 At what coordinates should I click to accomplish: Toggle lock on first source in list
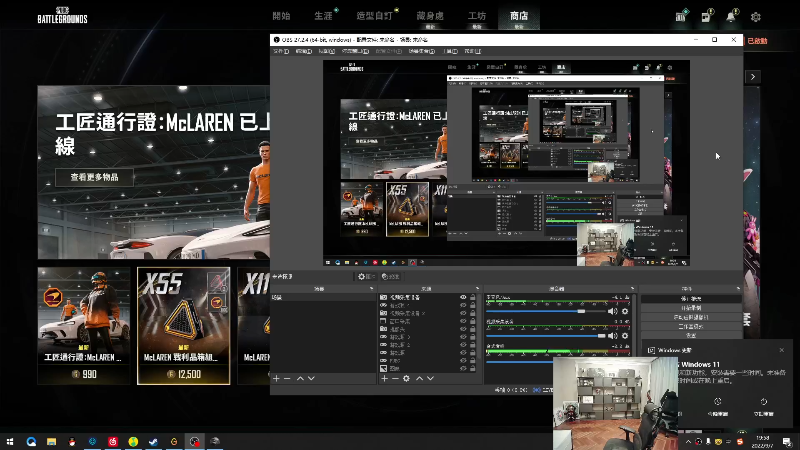point(473,297)
